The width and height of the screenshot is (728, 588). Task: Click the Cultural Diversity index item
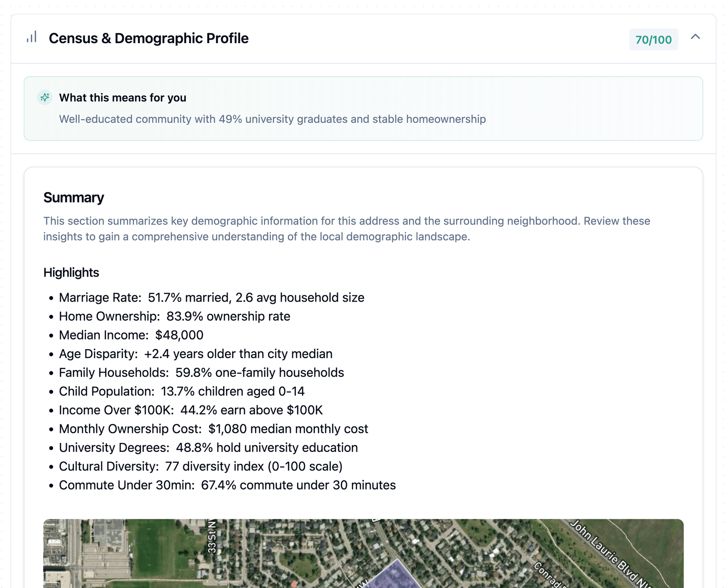(x=200, y=467)
